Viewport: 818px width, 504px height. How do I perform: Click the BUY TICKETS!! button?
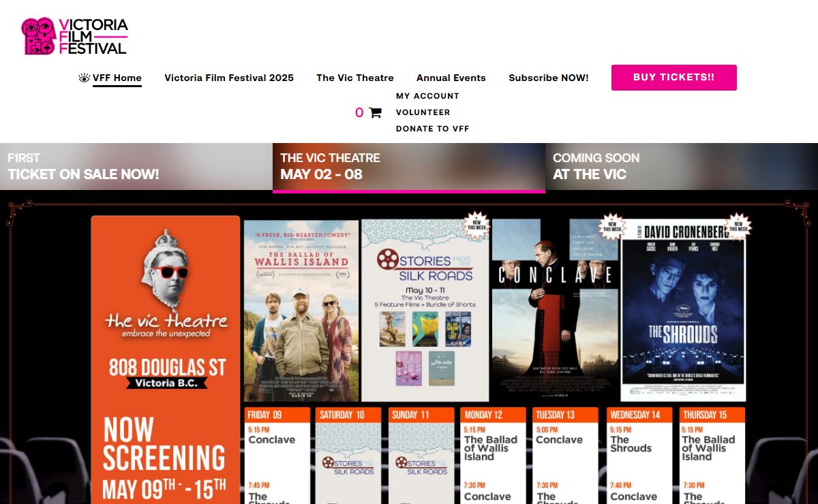[674, 78]
